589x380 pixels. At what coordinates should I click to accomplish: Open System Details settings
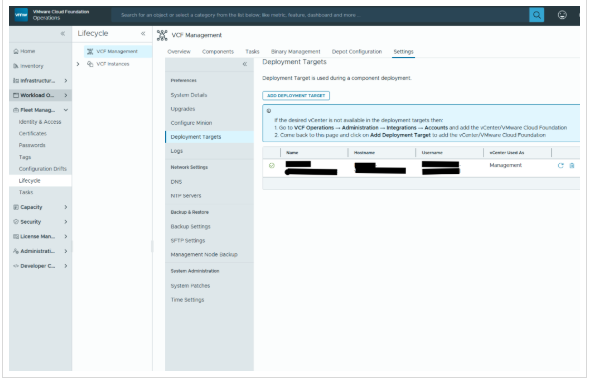[x=189, y=95]
